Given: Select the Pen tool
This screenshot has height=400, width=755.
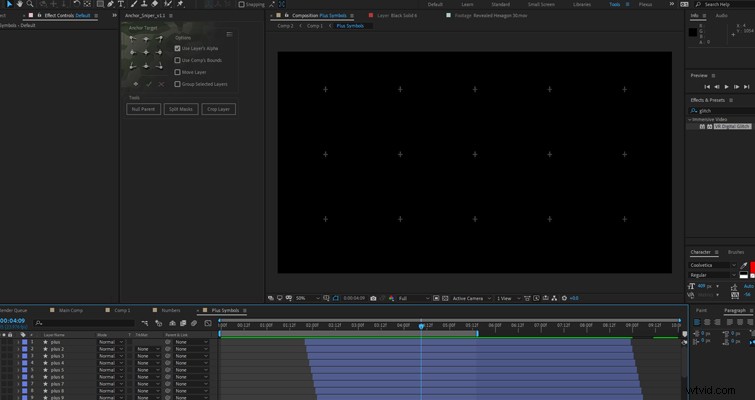Looking at the screenshot, I should tap(110, 4).
